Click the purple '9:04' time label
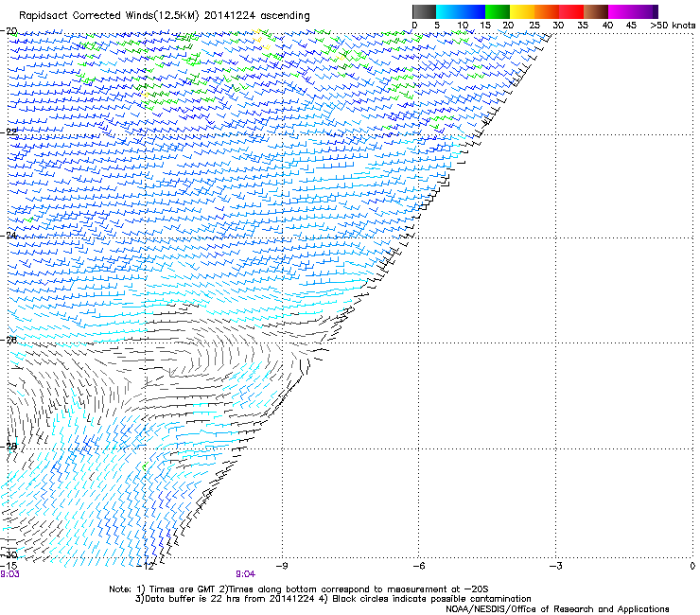This screenshot has height=615, width=700. pyautogui.click(x=246, y=574)
